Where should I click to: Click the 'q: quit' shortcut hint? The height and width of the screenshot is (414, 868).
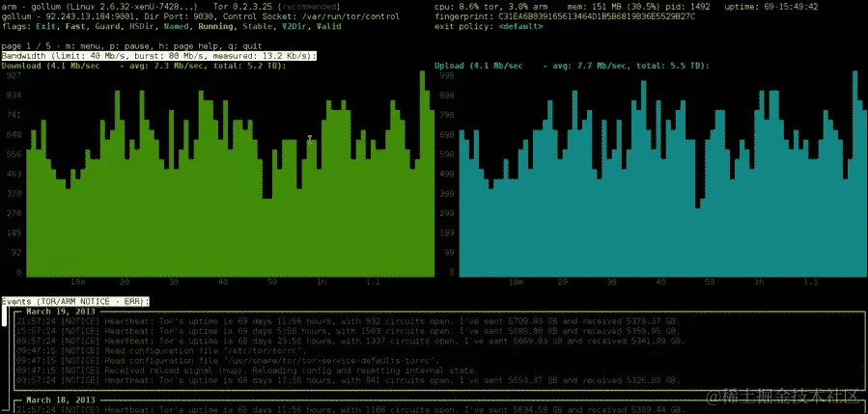(244, 46)
